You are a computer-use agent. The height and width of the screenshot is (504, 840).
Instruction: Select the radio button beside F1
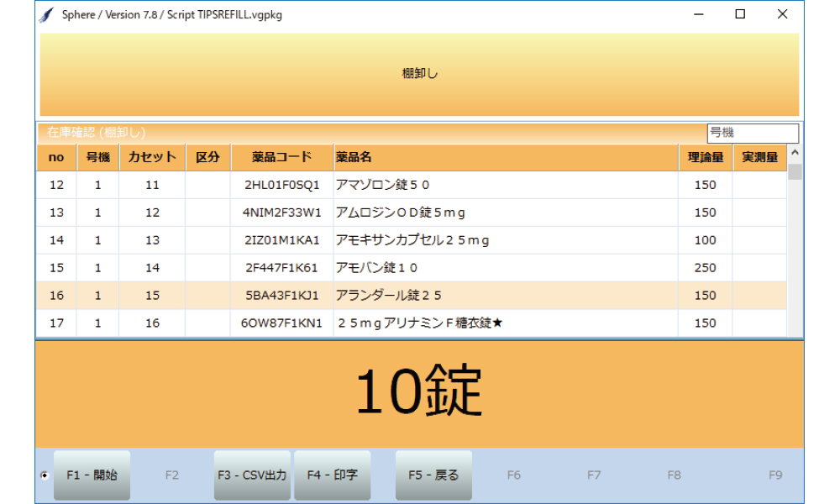(45, 475)
